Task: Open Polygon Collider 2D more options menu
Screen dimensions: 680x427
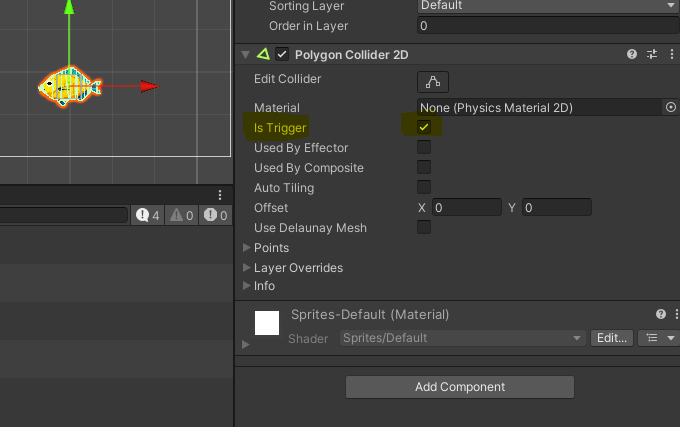Action: (x=672, y=54)
